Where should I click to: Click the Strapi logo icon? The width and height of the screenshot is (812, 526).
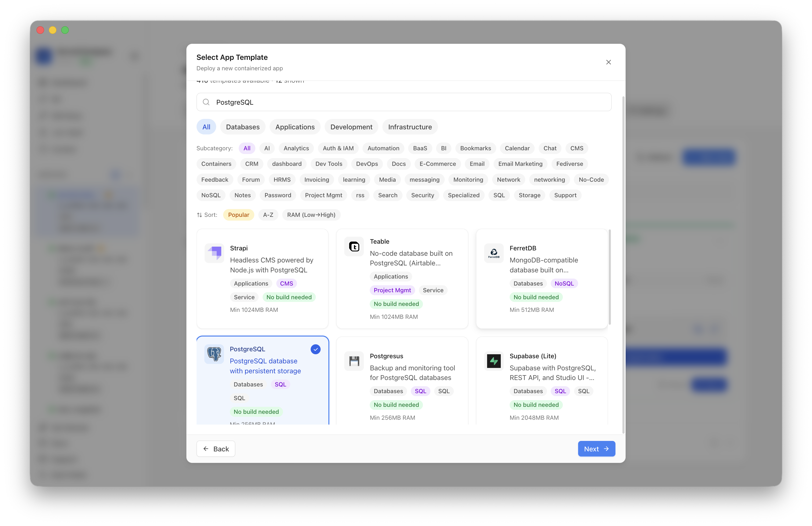(214, 253)
